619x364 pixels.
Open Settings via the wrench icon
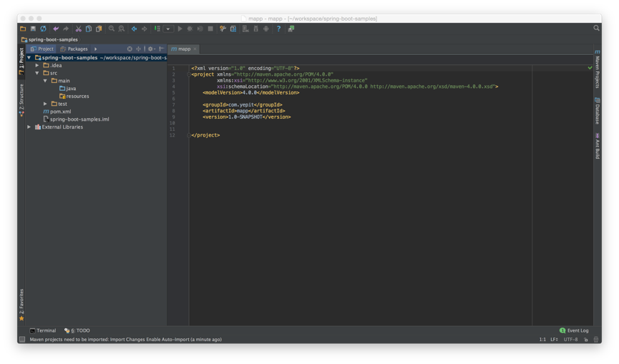[x=223, y=29]
